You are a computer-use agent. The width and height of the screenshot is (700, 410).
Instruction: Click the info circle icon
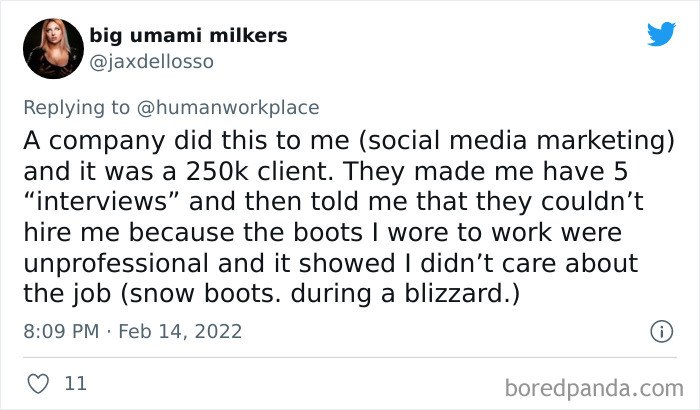tap(660, 330)
